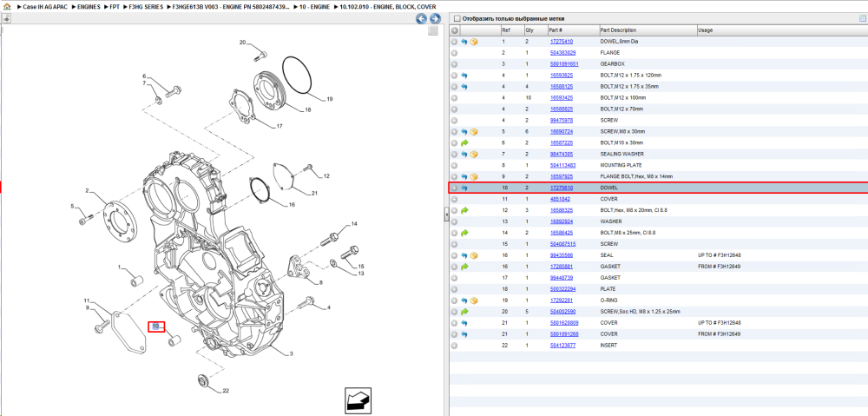Click blue arrow icon for BOLT,M12 x 1.75 x 35mm
Image resolution: width=868 pixels, height=416 pixels.
[464, 86]
